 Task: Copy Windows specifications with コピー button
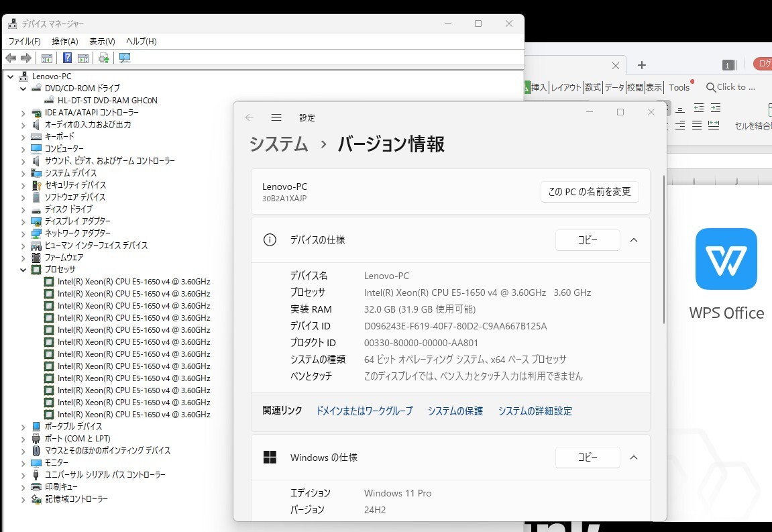[x=588, y=457]
